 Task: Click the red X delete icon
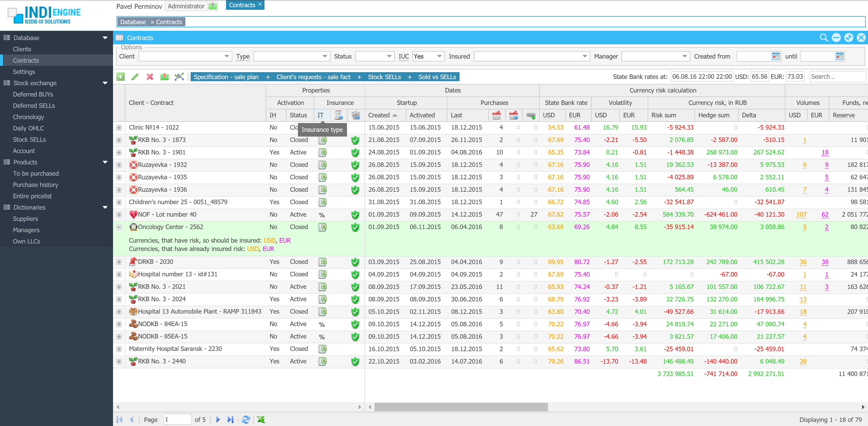click(x=150, y=77)
